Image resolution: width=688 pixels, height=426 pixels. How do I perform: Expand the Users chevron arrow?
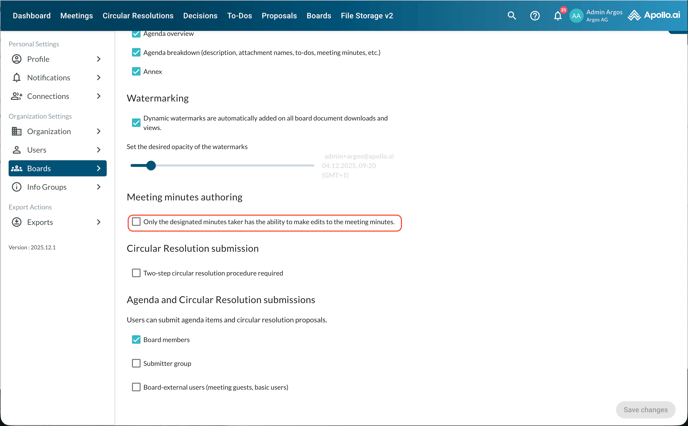pos(99,150)
